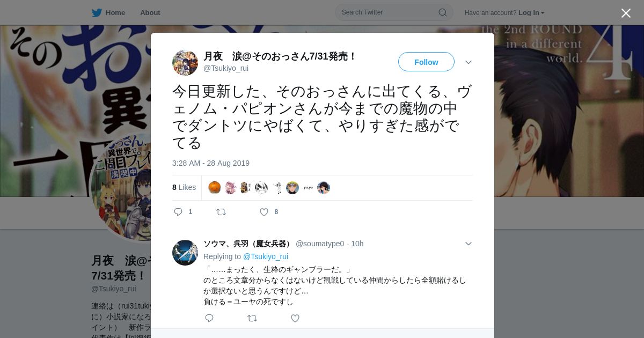The height and width of the screenshot is (338, 644).
Task: Click reply icon on main tweet
Action: click(x=178, y=212)
